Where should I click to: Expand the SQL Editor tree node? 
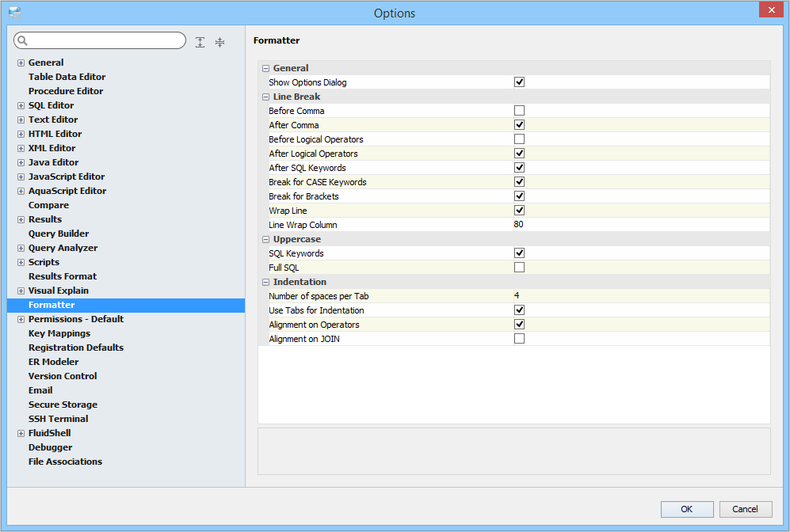tap(21, 105)
